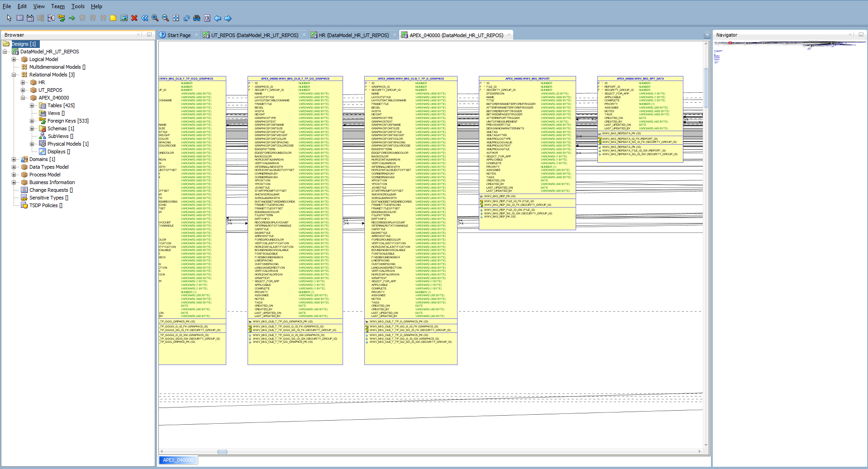868x469 pixels.
Task: Open the Team menu
Action: (57, 6)
